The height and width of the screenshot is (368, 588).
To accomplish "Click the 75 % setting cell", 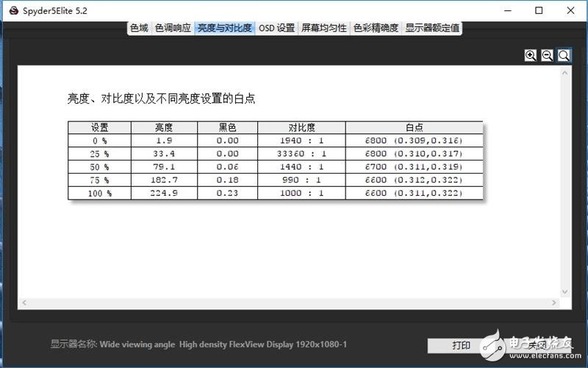I will [99, 180].
